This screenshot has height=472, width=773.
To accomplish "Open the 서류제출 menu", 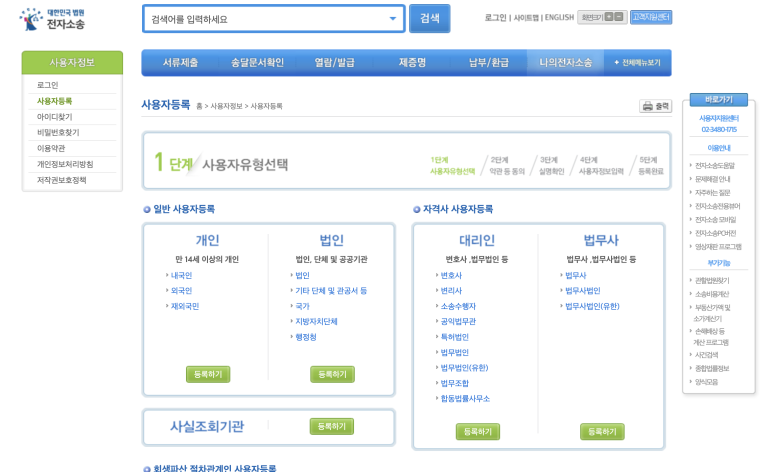I will point(180,63).
